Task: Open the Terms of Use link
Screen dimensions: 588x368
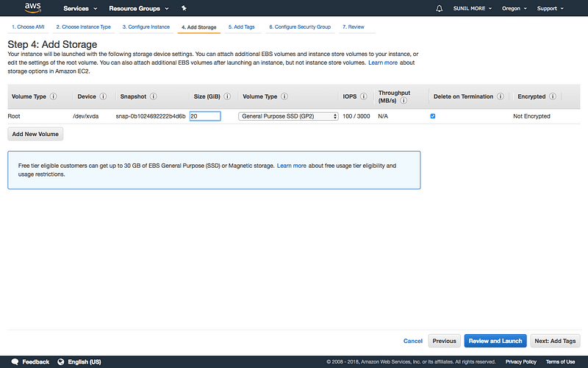Action: pos(560,361)
